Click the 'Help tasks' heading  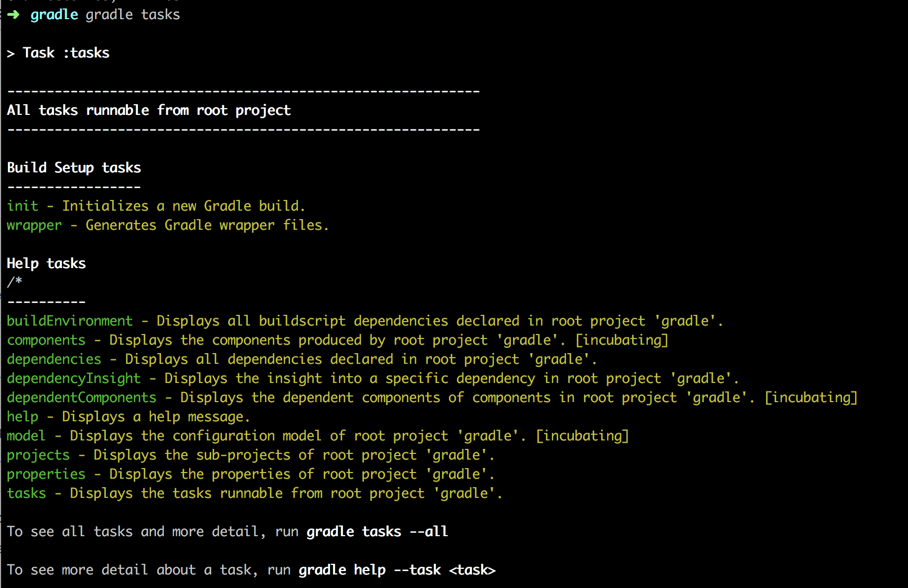46,264
